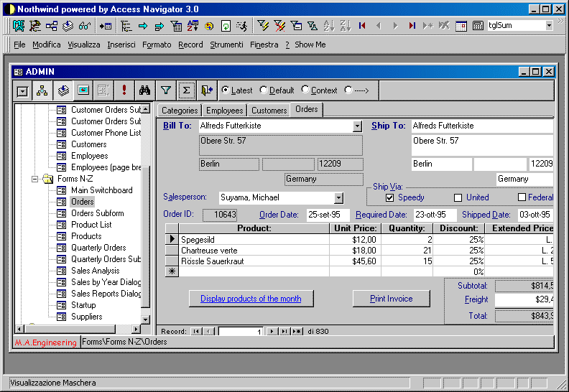The height and width of the screenshot is (392, 569).
Task: Open the Strumenti menu
Action: tap(226, 45)
